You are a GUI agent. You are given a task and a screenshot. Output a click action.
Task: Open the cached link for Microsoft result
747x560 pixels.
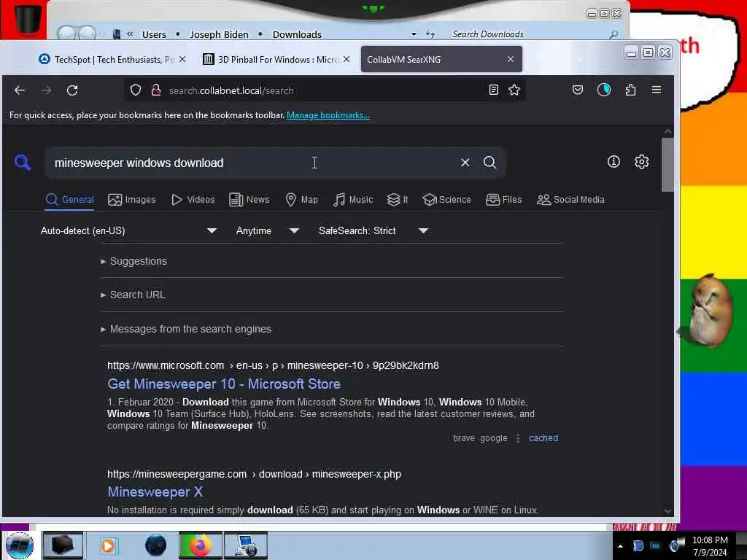click(543, 438)
